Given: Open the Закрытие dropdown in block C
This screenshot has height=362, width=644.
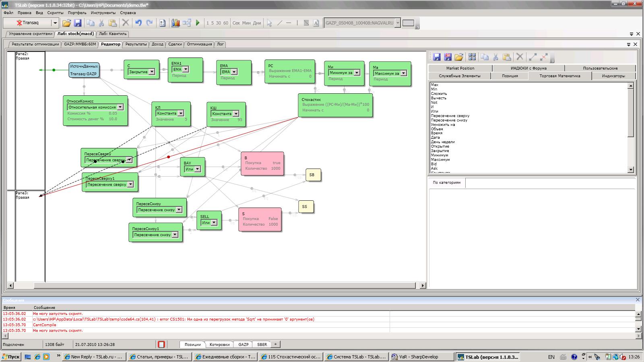Looking at the screenshot, I should pos(152,72).
